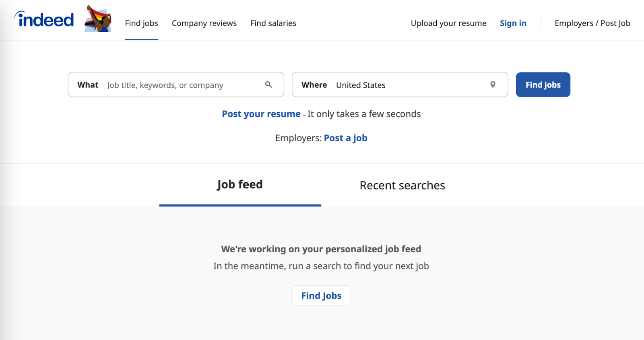Click the Where label in location box

pos(314,85)
